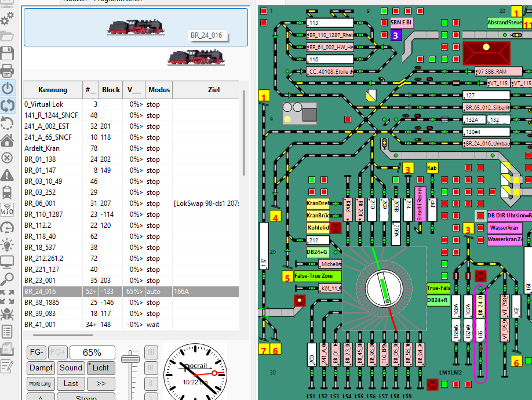Click the WIO icon in the sidebar
532x400 pixels.
point(7,210)
